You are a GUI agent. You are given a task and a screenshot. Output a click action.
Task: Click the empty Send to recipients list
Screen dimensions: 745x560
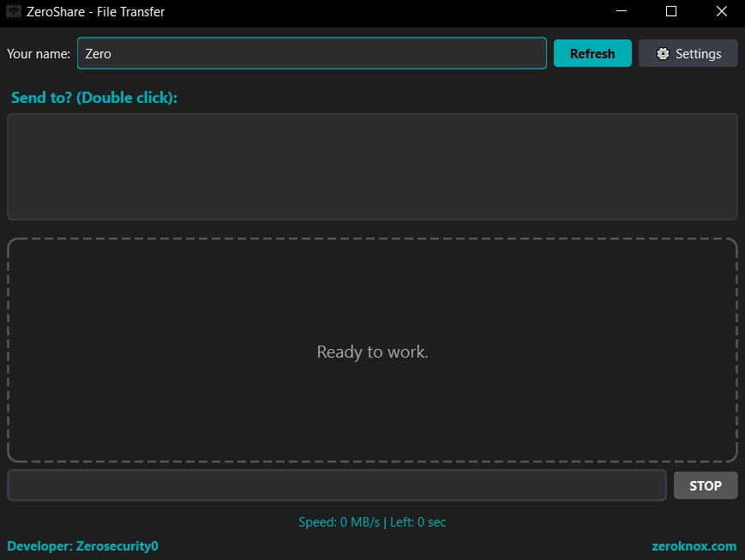coord(372,166)
